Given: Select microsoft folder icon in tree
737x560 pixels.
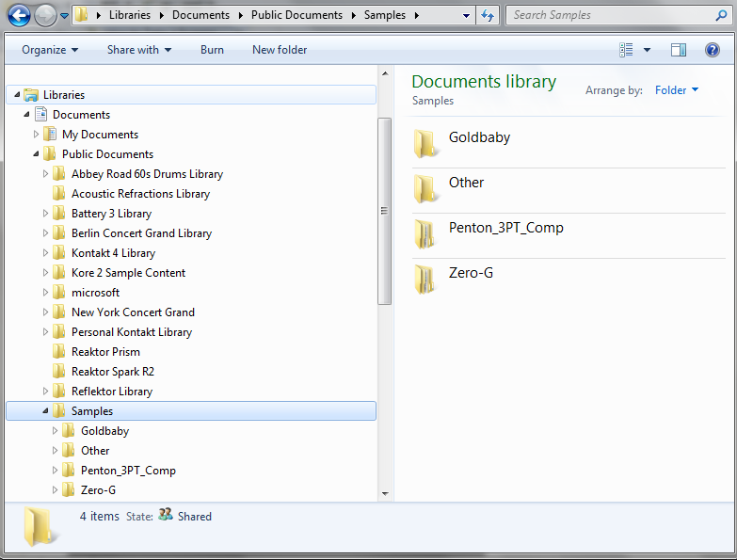Looking at the screenshot, I should click(x=58, y=292).
